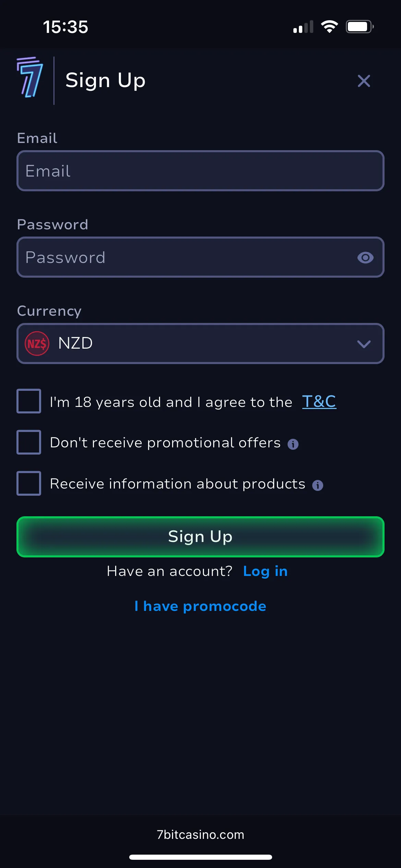The image size is (401, 868).
Task: Open info icon beside promotional offers
Action: tap(293, 444)
